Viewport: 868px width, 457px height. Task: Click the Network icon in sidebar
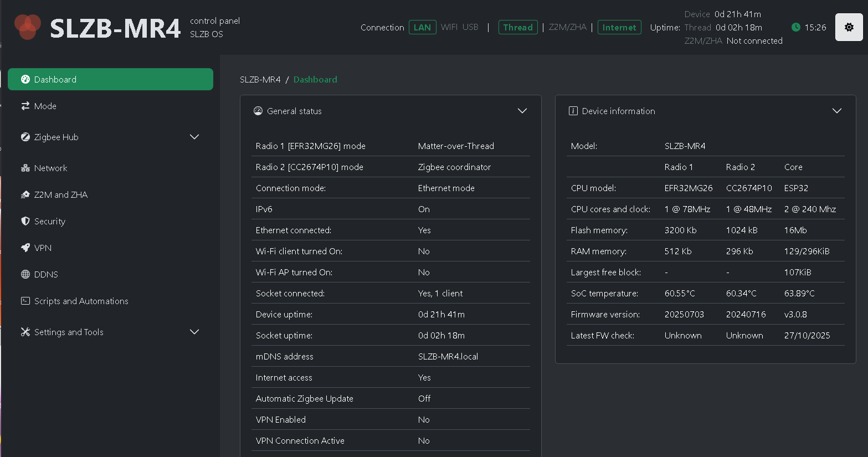pos(25,168)
